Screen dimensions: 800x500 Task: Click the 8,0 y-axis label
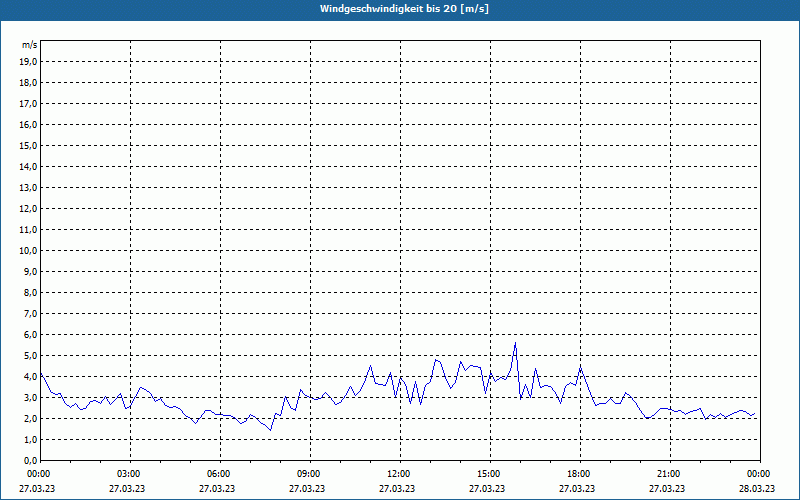(30, 292)
